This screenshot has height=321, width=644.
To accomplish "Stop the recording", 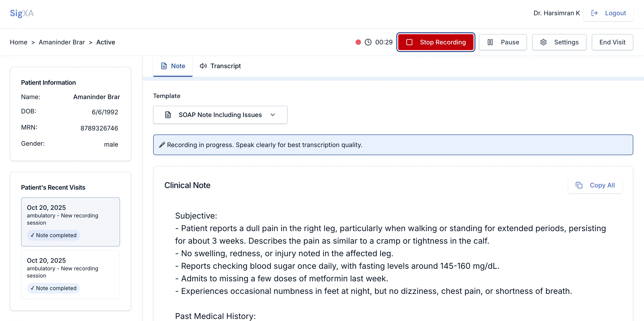I will tap(436, 42).
